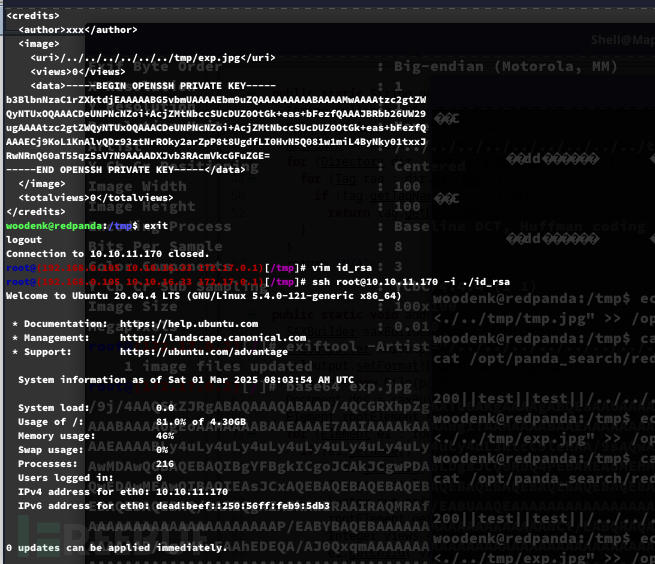
Task: Click the 'Users logged in:' row
Action: (90, 478)
